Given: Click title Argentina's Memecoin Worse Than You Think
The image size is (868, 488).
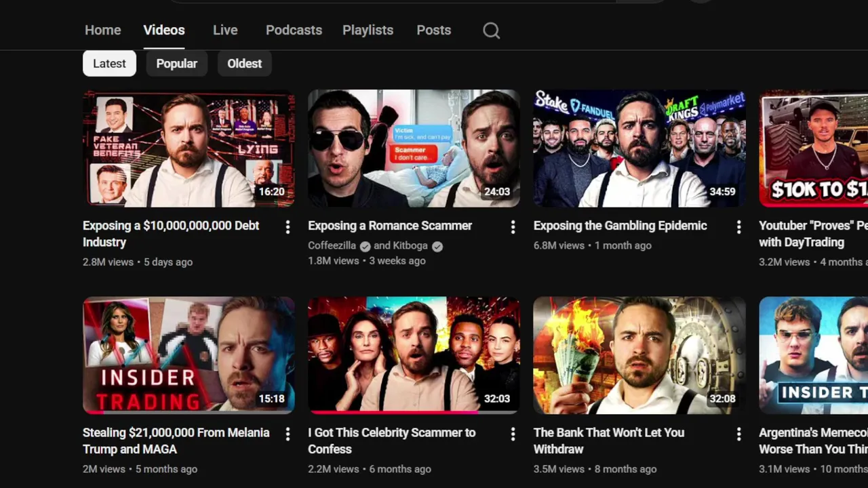Looking at the screenshot, I should 813,441.
